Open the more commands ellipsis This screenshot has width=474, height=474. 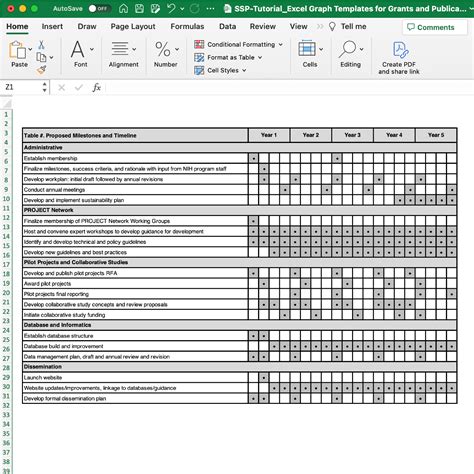pos(210,9)
